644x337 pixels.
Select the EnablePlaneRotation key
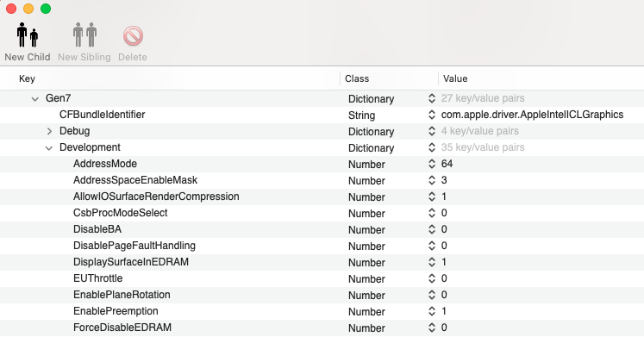click(122, 295)
